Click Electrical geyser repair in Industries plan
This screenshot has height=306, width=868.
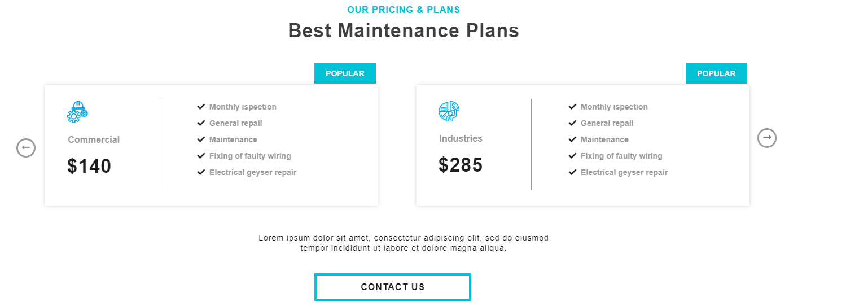coord(624,172)
